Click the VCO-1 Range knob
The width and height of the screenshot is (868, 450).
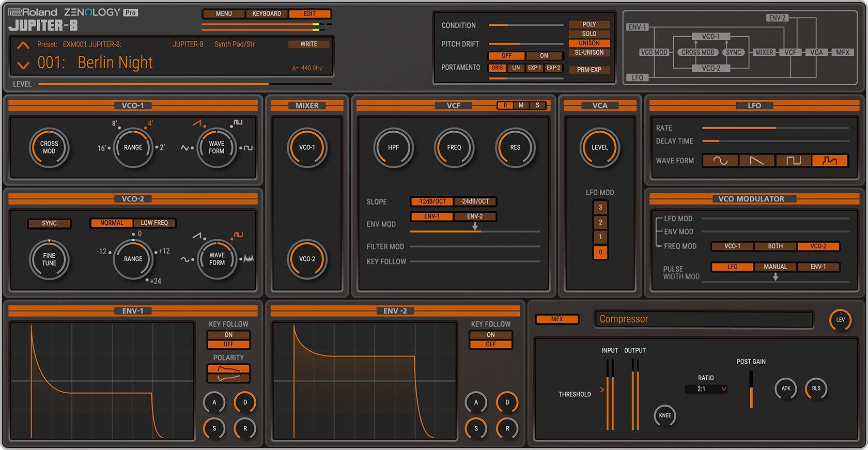(133, 148)
